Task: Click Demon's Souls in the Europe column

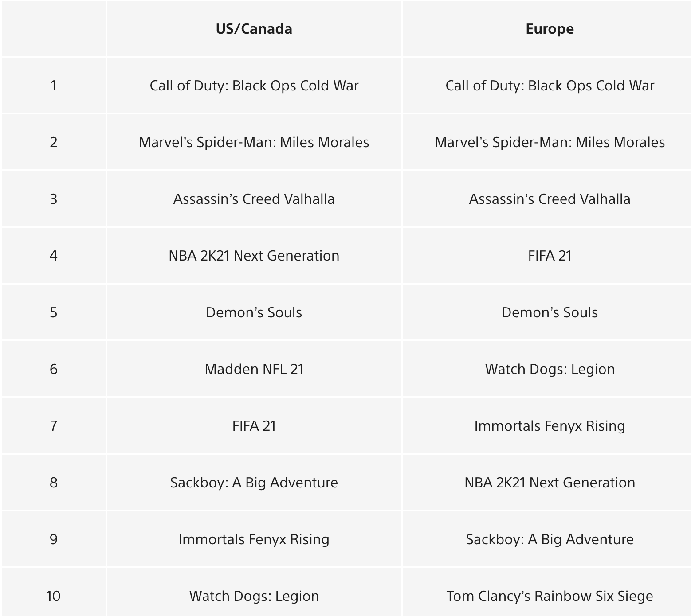Action: click(550, 312)
